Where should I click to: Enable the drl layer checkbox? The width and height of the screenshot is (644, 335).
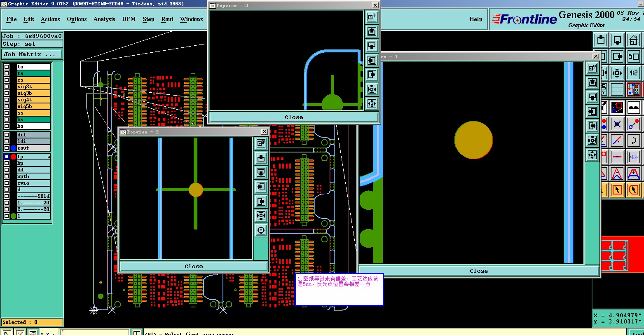coord(7,135)
